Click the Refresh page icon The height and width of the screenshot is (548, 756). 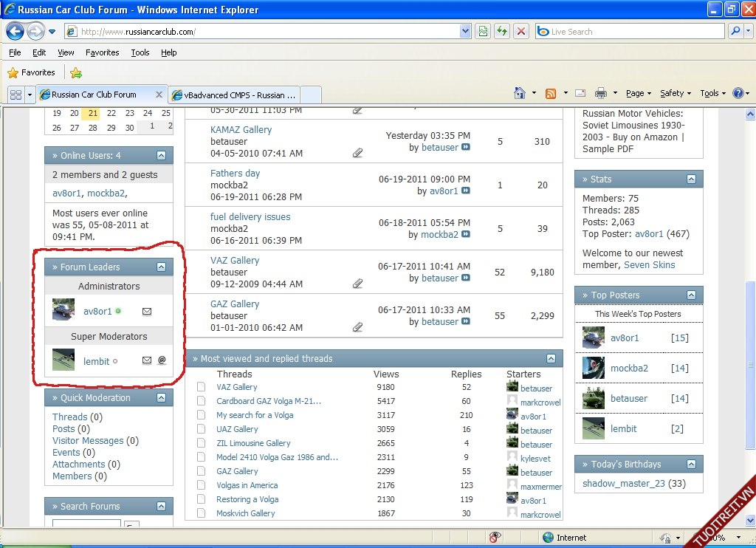tap(502, 32)
